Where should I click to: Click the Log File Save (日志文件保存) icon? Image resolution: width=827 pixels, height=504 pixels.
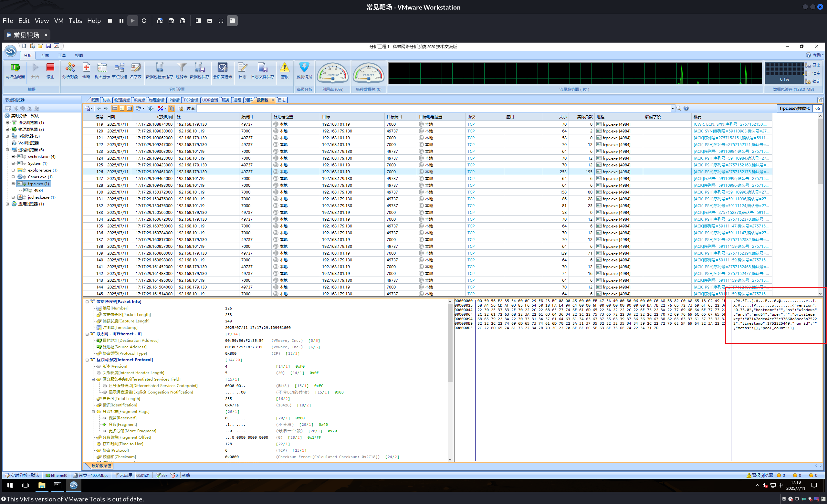pyautogui.click(x=262, y=68)
